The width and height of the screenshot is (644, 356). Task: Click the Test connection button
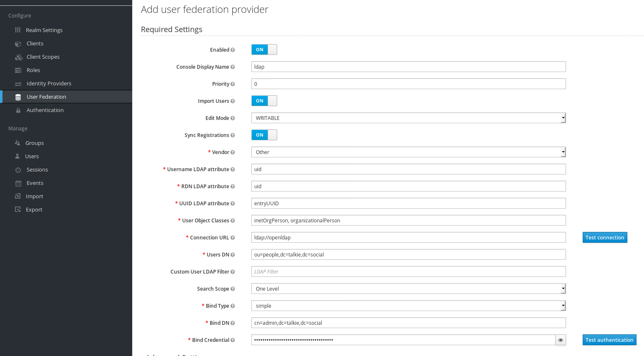tap(605, 237)
